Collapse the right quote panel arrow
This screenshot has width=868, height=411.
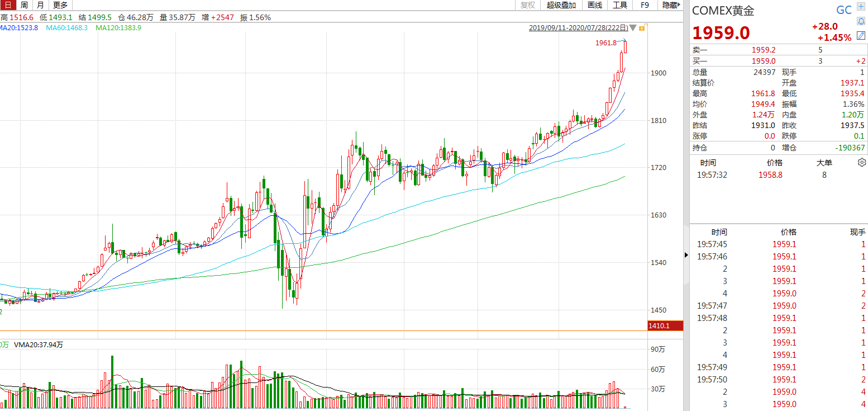(x=686, y=256)
